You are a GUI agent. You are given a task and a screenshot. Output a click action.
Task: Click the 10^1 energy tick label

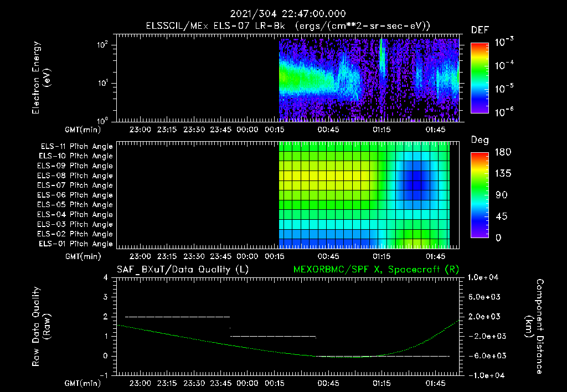tap(102, 83)
